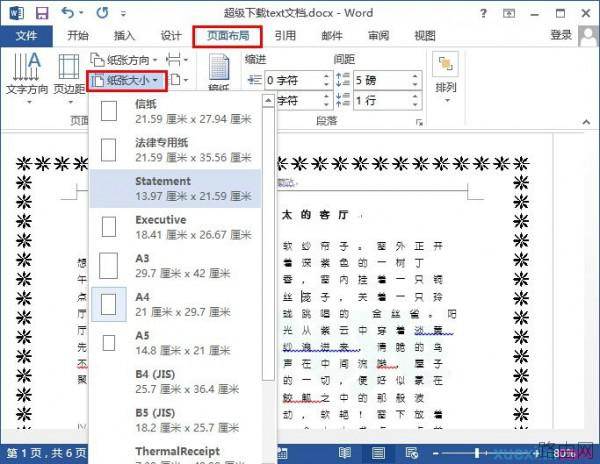
Task: Switch to the 引用 tab
Action: tap(285, 36)
